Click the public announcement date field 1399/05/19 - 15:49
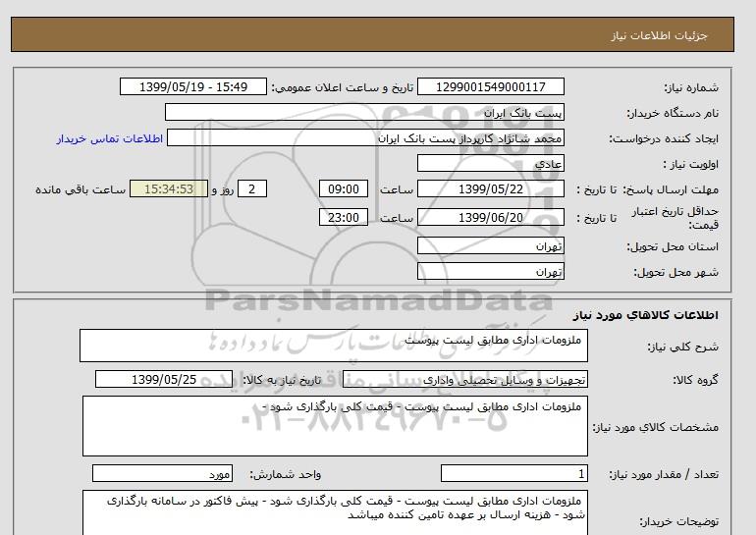This screenshot has width=756, height=535. coord(192,86)
